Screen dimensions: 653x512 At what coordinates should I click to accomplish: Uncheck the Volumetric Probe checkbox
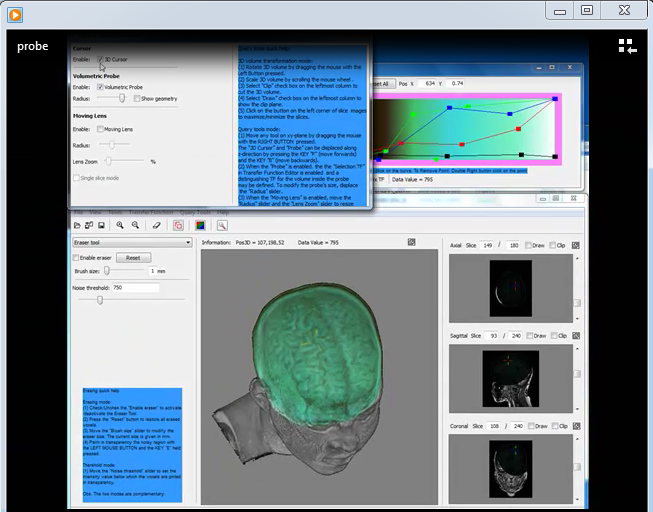[100, 87]
